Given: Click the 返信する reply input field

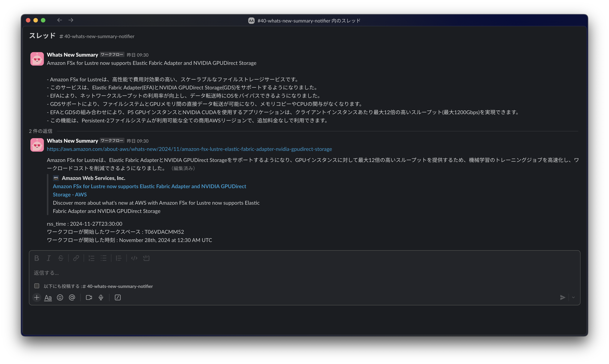Looking at the screenshot, I should [304, 273].
